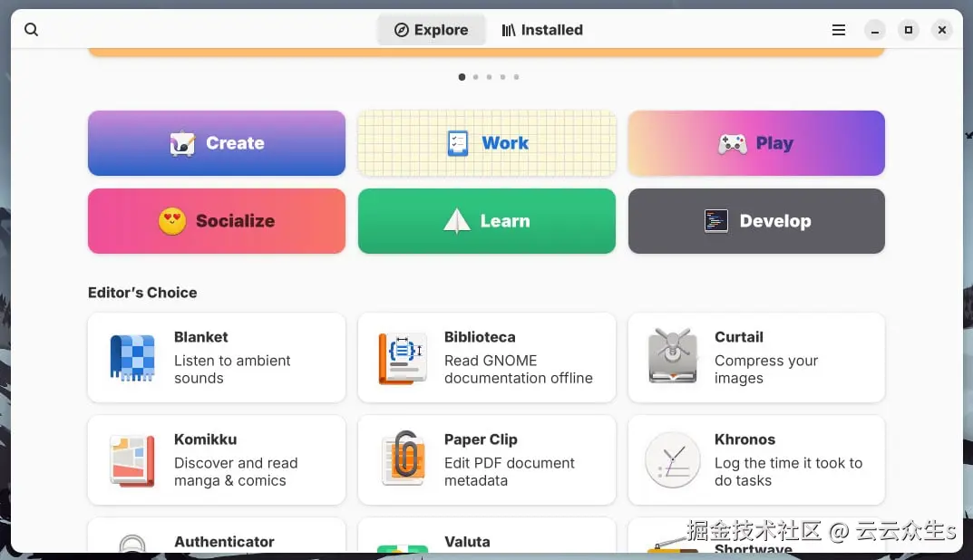Viewport: 973px width, 560px height.
Task: Click the Komikku app icon
Action: tap(132, 460)
